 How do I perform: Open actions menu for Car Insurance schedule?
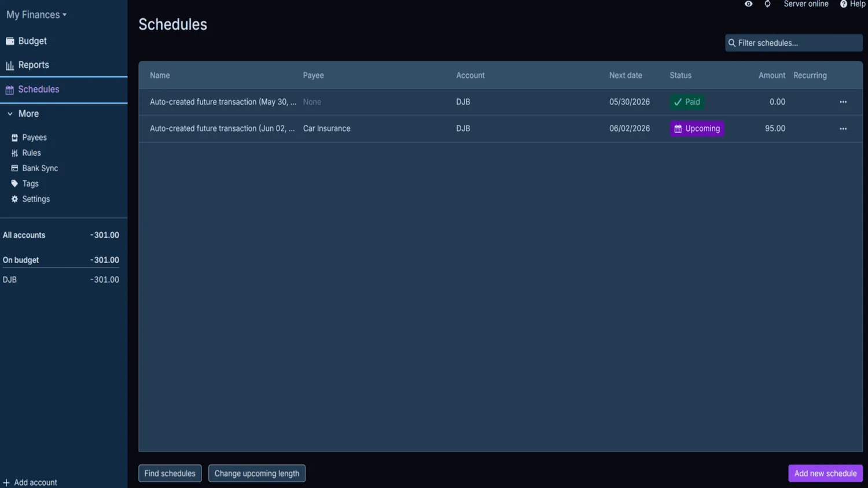843,128
